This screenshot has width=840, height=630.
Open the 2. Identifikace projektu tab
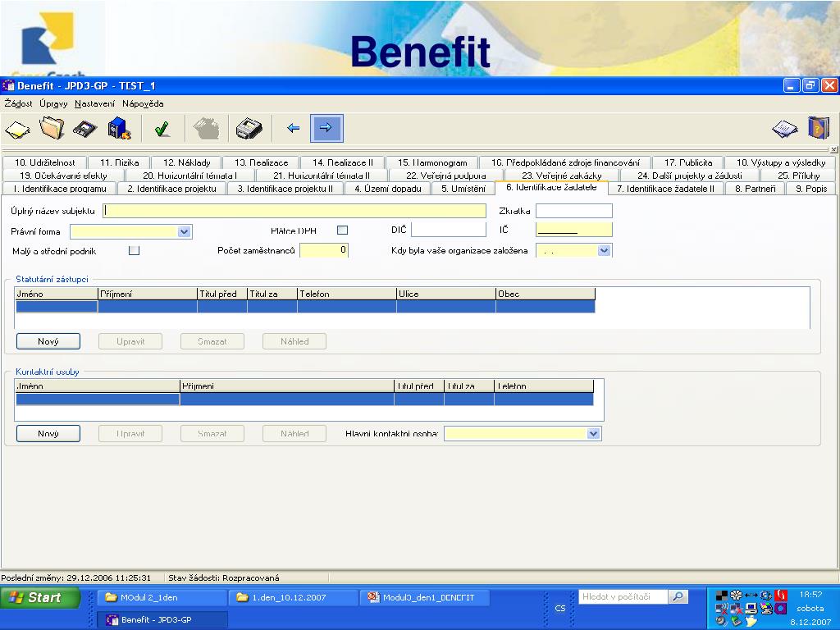[x=172, y=189]
